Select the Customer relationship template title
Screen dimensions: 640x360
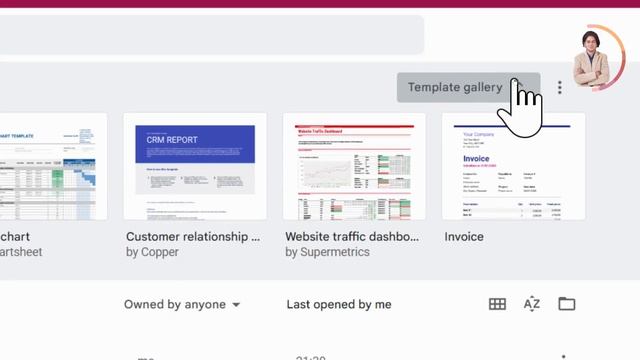(193, 237)
